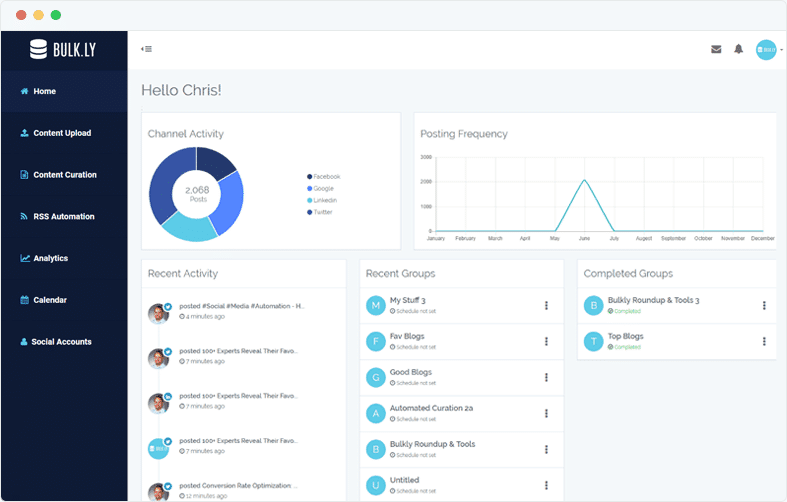Click the F icon for Fav Blogs
The height and width of the screenshot is (502, 787).
pos(376,341)
